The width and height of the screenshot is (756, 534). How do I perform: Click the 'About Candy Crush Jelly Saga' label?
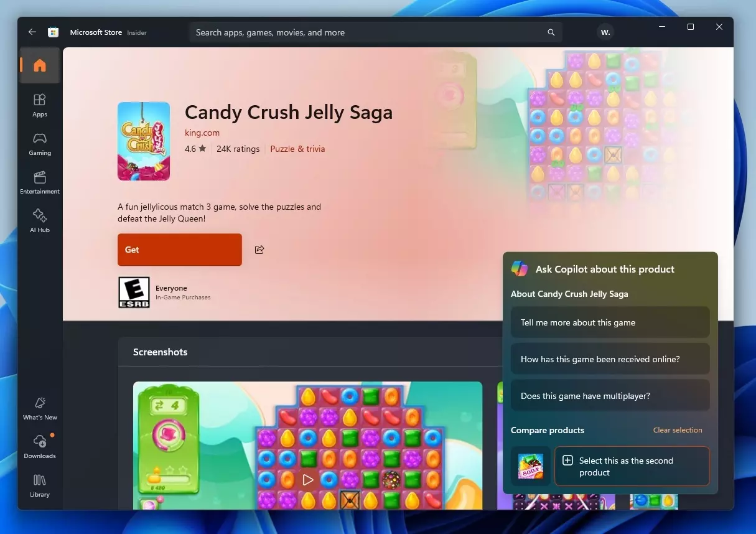569,294
